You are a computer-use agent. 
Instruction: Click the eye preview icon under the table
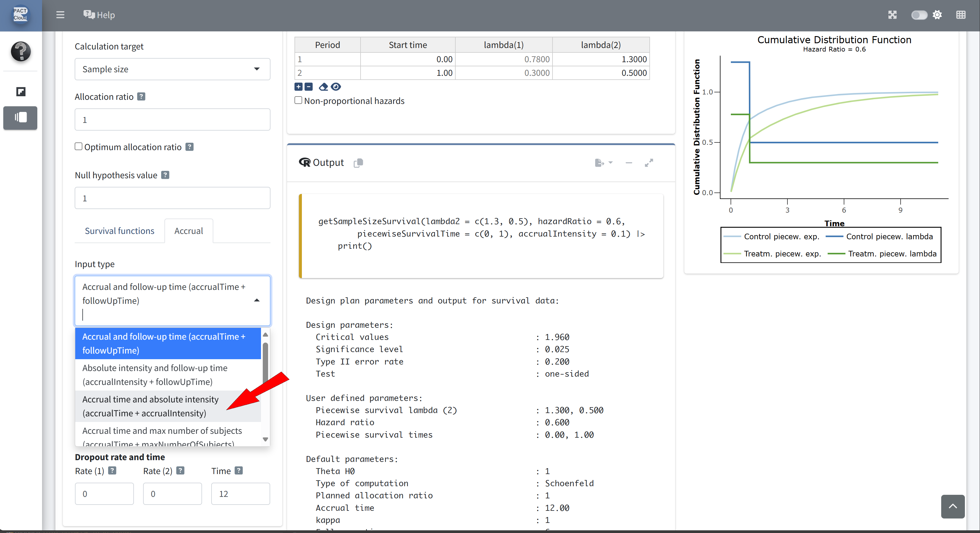(x=336, y=87)
